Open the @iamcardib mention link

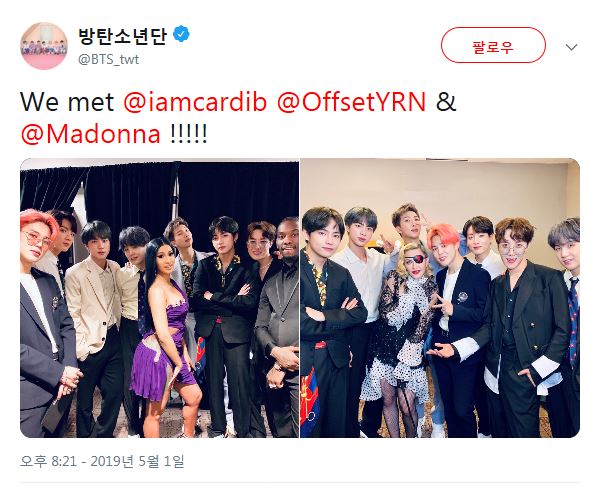pyautogui.click(x=195, y=102)
